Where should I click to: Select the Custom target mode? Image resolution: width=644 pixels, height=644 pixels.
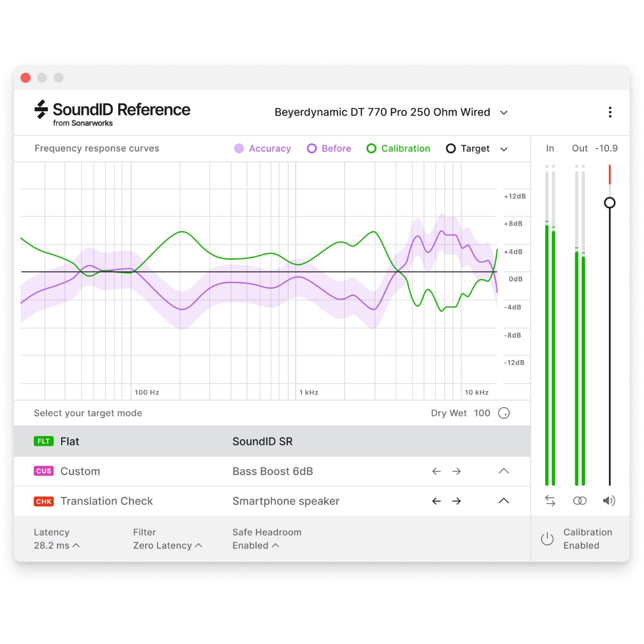coord(80,471)
